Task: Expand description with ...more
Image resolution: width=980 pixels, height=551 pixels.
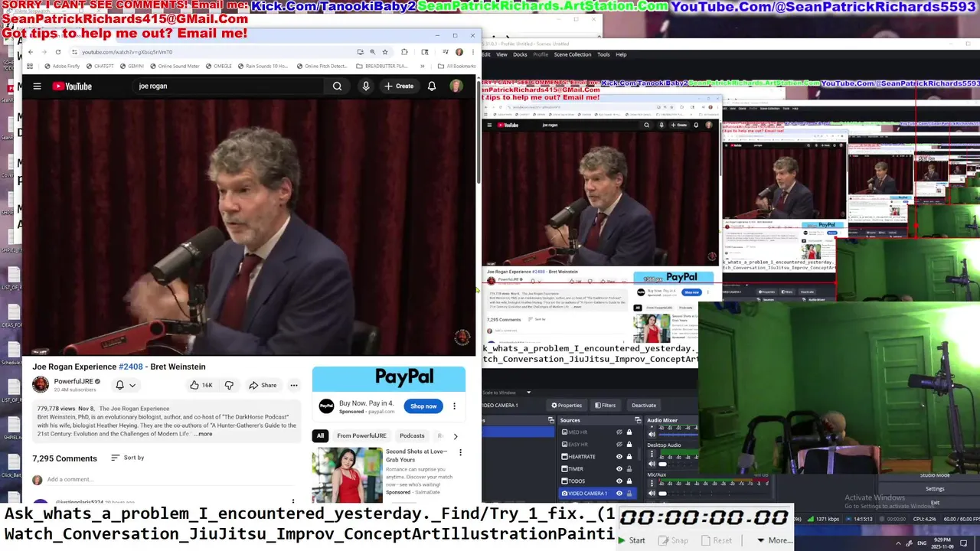Action: click(x=203, y=434)
